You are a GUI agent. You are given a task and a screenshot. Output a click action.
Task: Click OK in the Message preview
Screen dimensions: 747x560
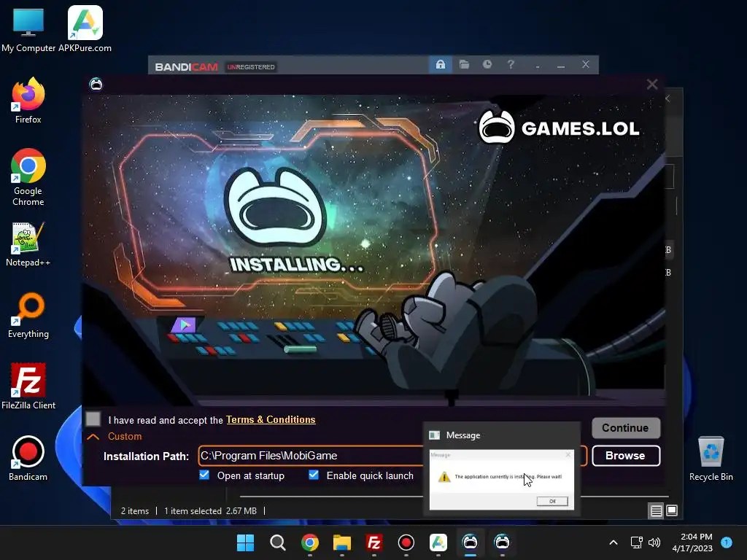(x=552, y=501)
